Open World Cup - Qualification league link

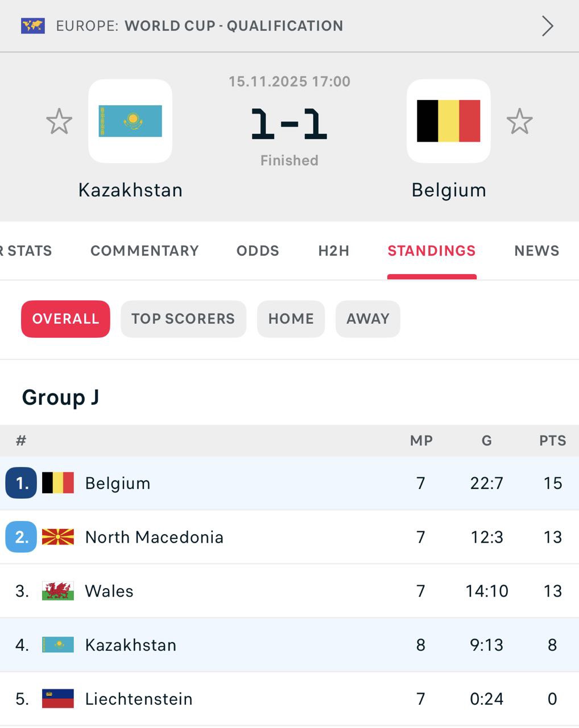point(234,26)
